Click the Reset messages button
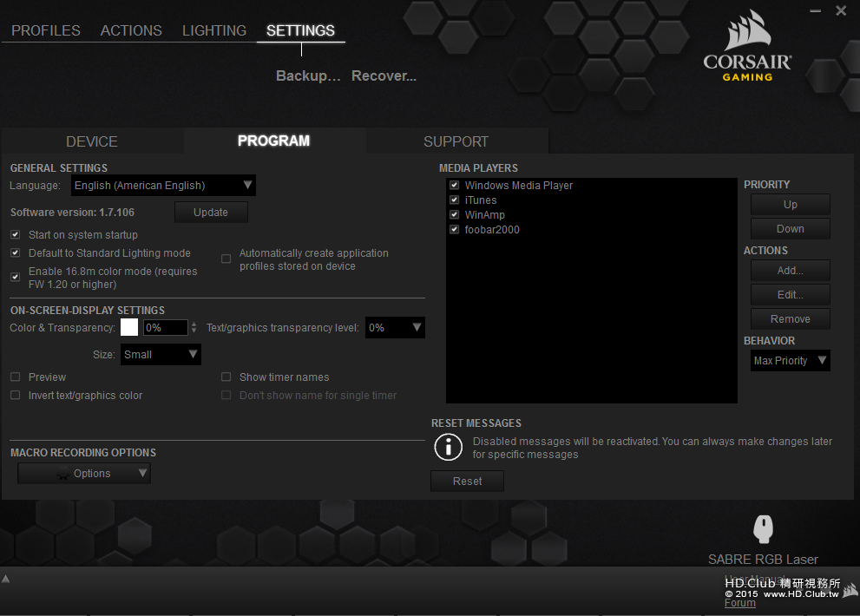Viewport: 860px width, 616px height. 467,481
